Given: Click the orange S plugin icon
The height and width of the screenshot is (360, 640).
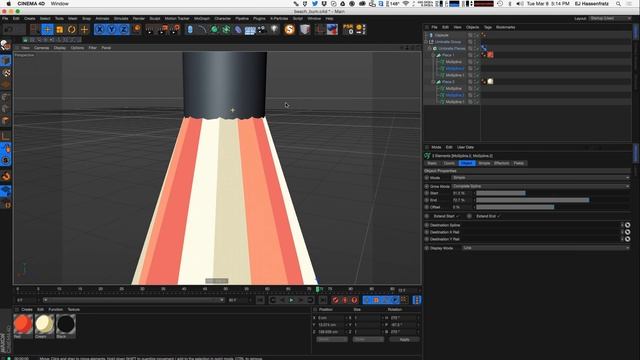Looking at the screenshot, I should (x=289, y=29).
